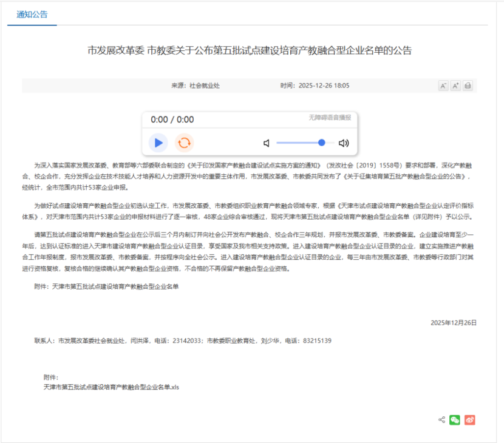Click the announcement title heading
Screen dimensions: 504x443
tap(250, 50)
